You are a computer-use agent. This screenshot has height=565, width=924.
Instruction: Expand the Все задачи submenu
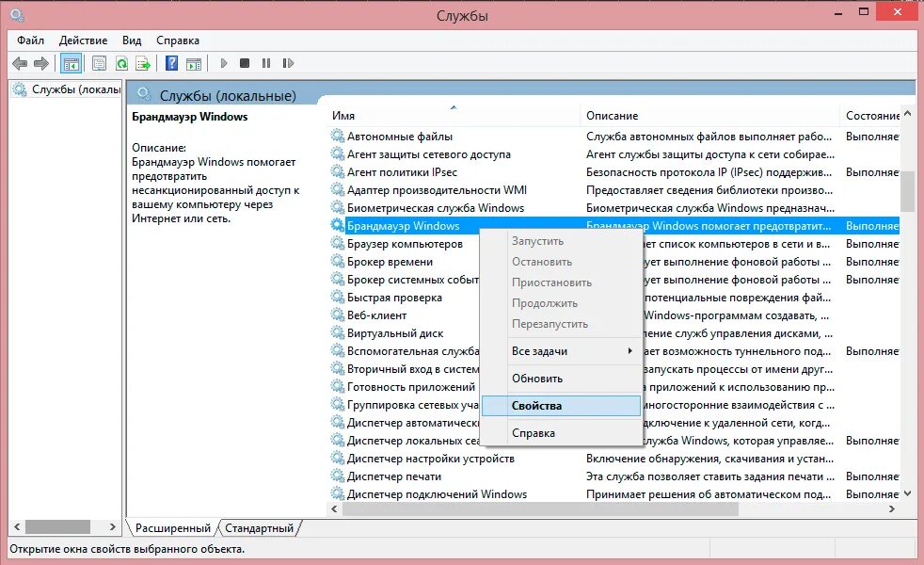tap(561, 351)
